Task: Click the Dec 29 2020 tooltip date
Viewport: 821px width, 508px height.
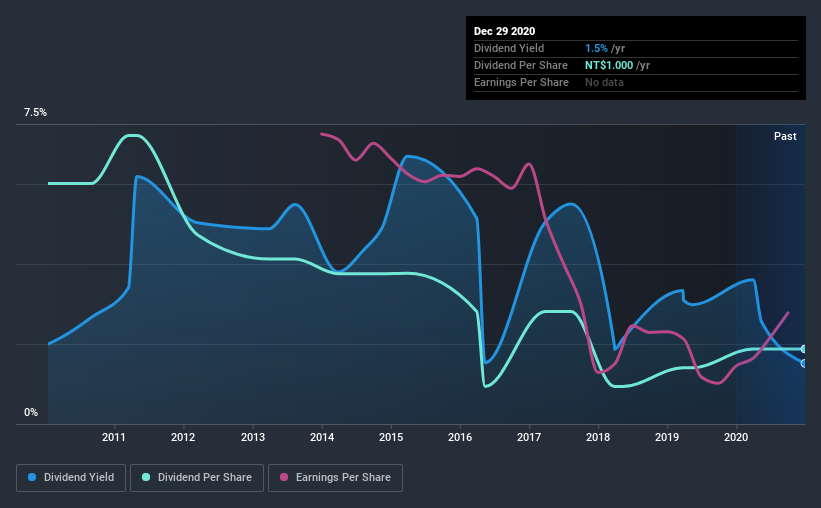Action: pos(504,31)
